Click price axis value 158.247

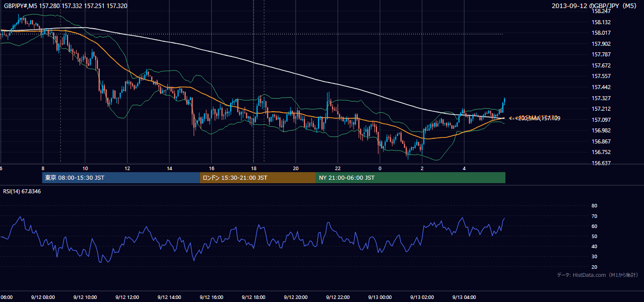602,11
